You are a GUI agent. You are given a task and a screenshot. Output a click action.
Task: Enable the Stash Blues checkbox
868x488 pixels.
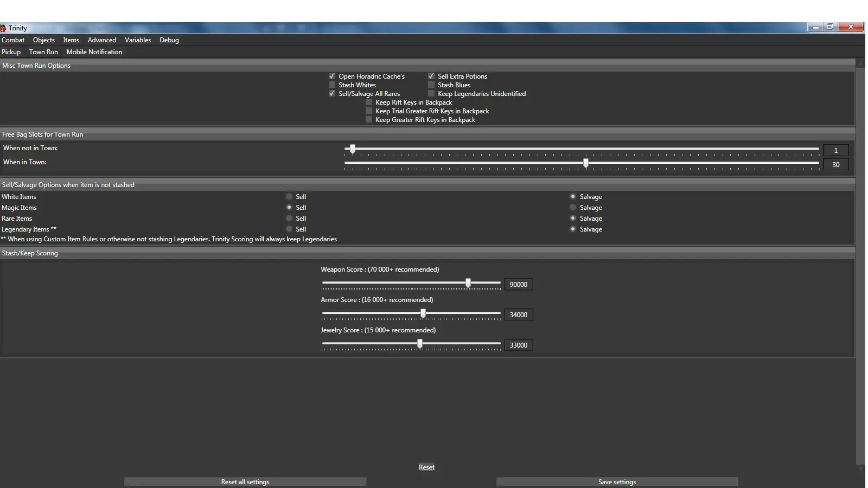point(431,85)
